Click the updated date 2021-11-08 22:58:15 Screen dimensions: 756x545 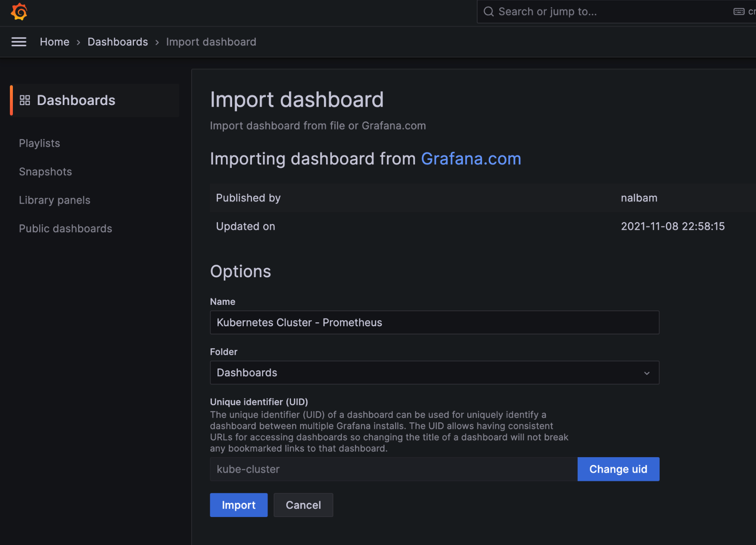tap(673, 226)
